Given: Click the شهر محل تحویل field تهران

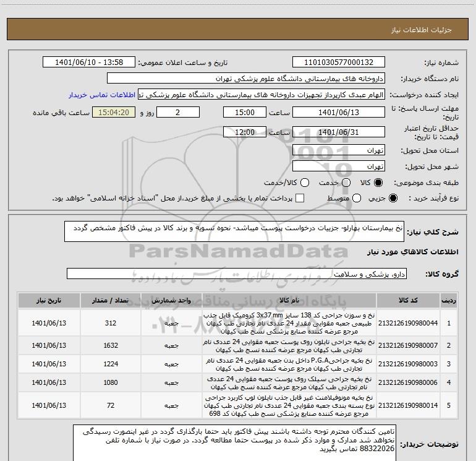Looking at the screenshot, I should click(339, 166).
